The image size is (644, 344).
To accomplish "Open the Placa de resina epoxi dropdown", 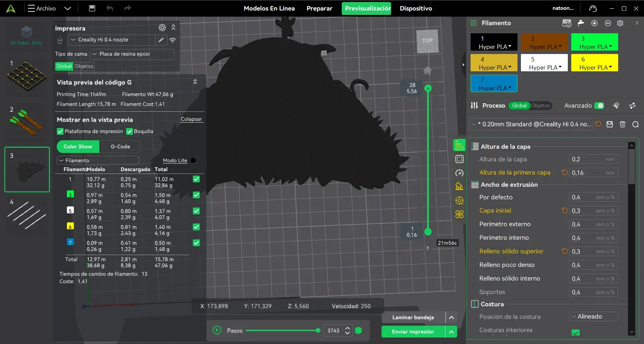I will click(132, 54).
